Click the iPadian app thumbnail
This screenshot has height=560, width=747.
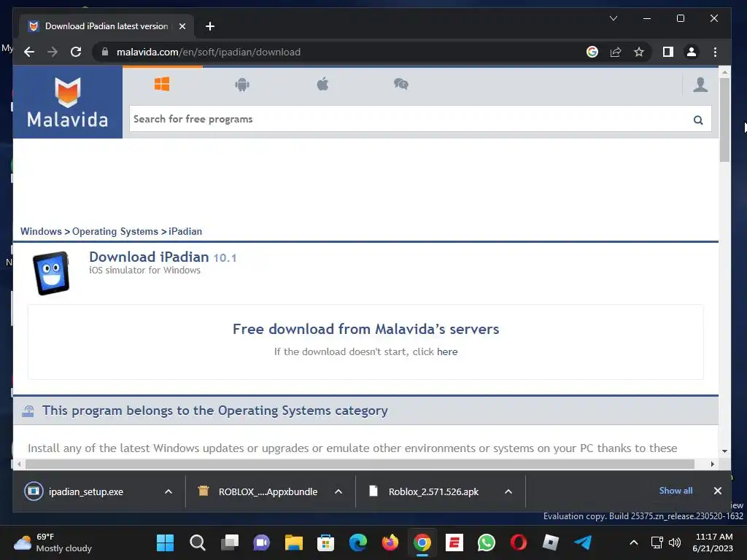[x=51, y=273]
